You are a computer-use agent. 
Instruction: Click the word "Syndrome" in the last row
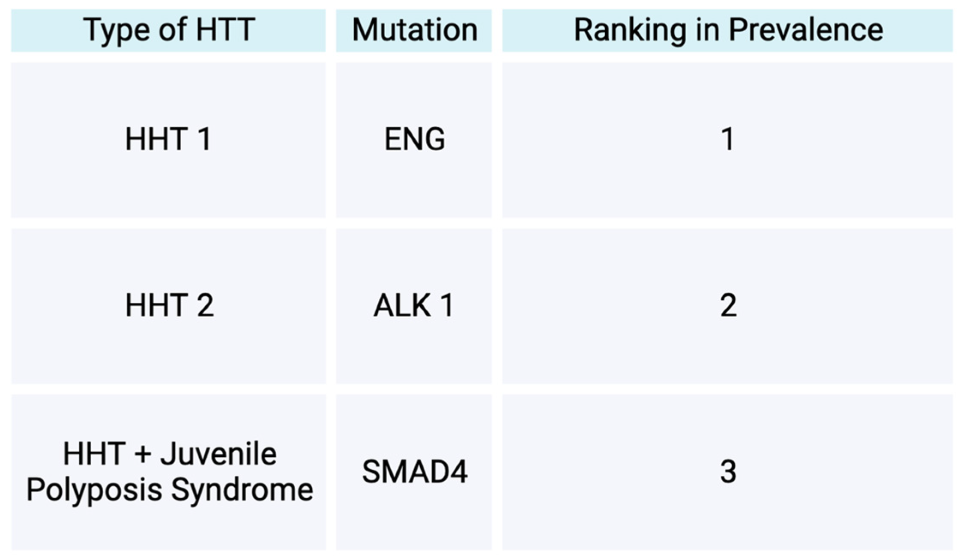coord(242,490)
